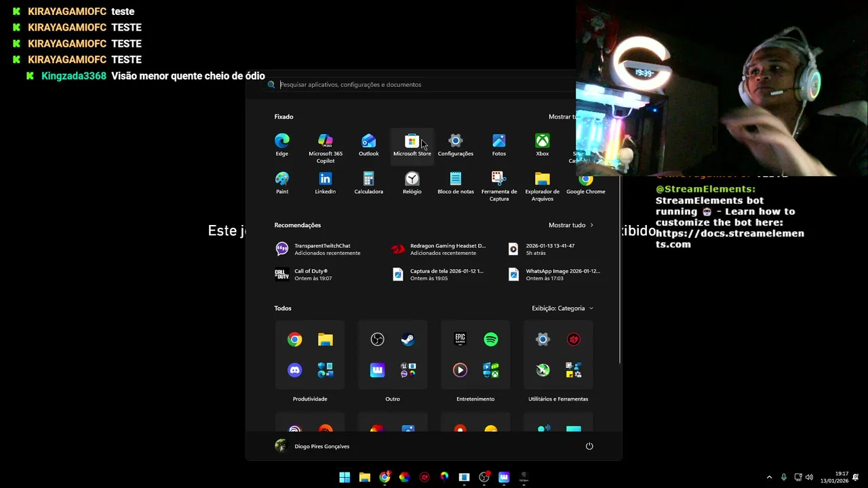
Task: Open recommended TransparentTwitchChat item
Action: (328, 249)
